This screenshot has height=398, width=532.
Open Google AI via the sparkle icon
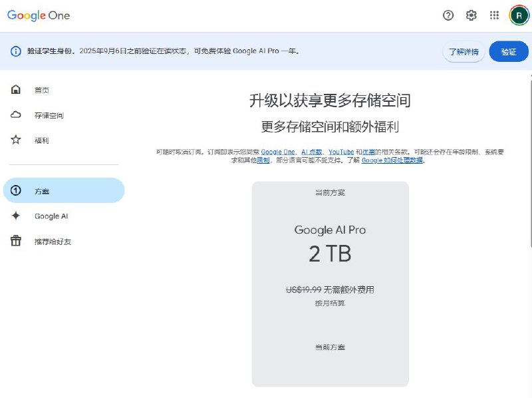tap(16, 216)
